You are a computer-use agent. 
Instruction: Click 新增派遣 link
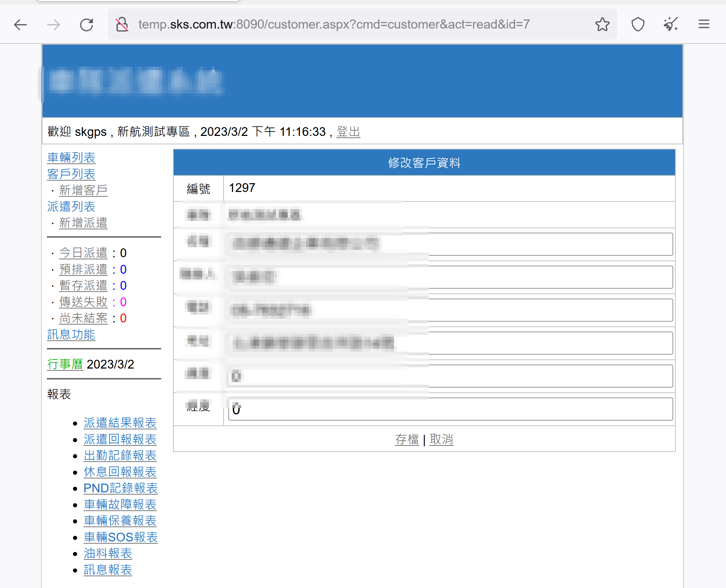pyautogui.click(x=83, y=223)
